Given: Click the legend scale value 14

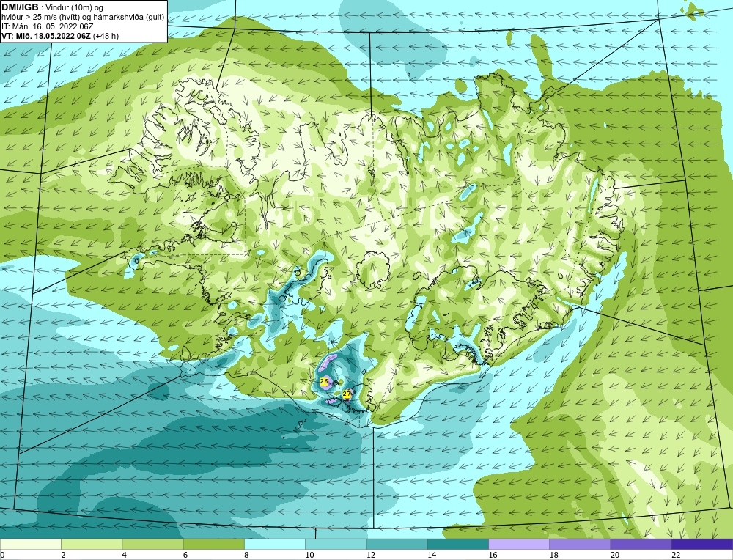Looking at the screenshot, I should [432, 555].
